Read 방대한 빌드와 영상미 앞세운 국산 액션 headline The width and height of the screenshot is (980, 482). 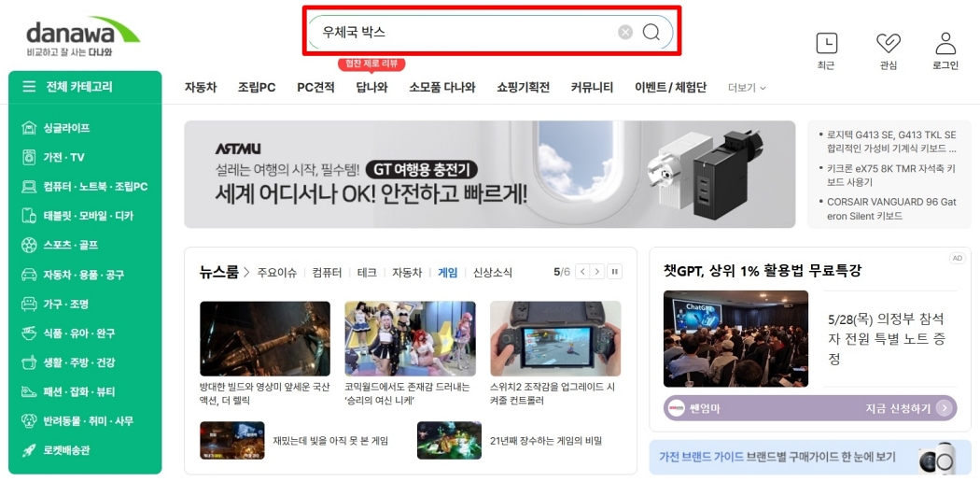pyautogui.click(x=264, y=394)
